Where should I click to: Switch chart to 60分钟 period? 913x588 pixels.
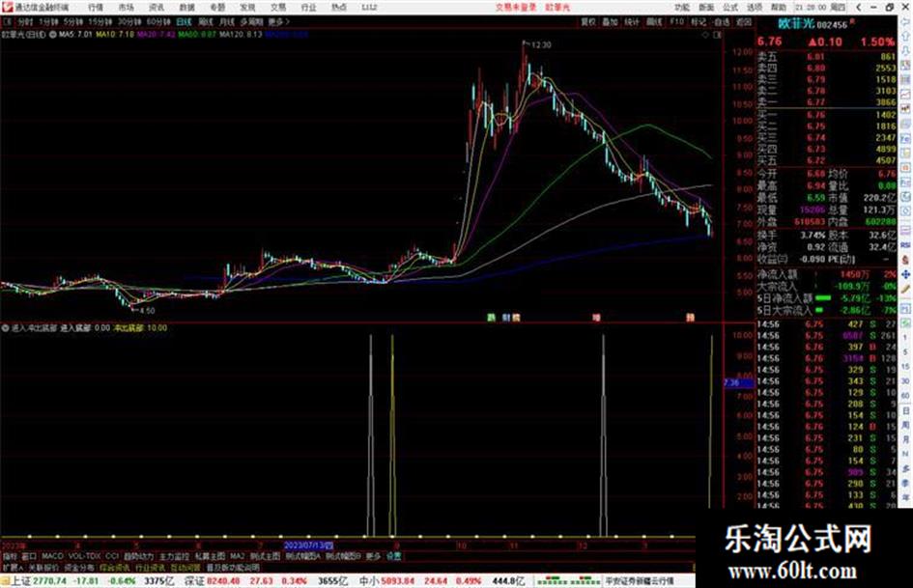click(x=158, y=22)
